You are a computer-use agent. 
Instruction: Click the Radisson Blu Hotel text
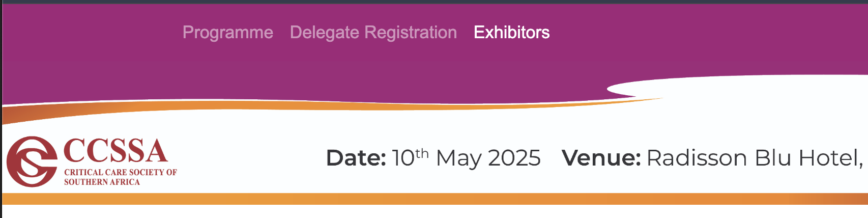[x=754, y=158]
